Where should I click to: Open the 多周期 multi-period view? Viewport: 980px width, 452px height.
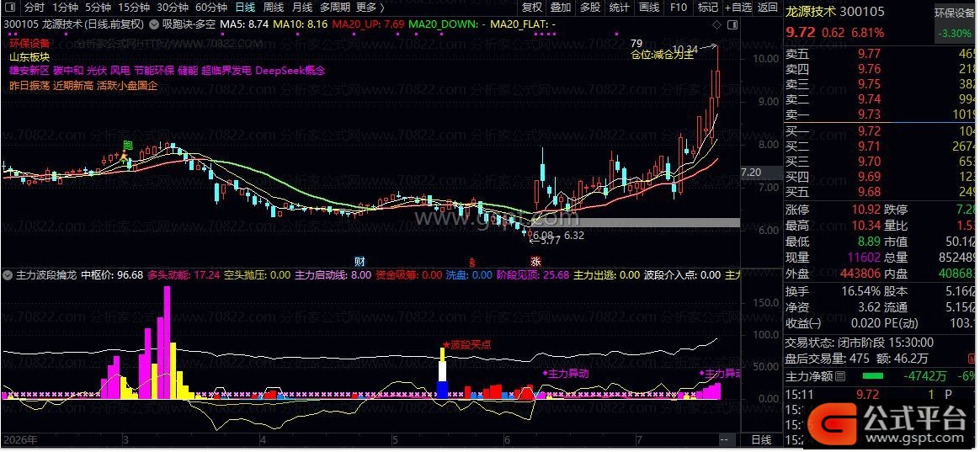click(x=334, y=8)
